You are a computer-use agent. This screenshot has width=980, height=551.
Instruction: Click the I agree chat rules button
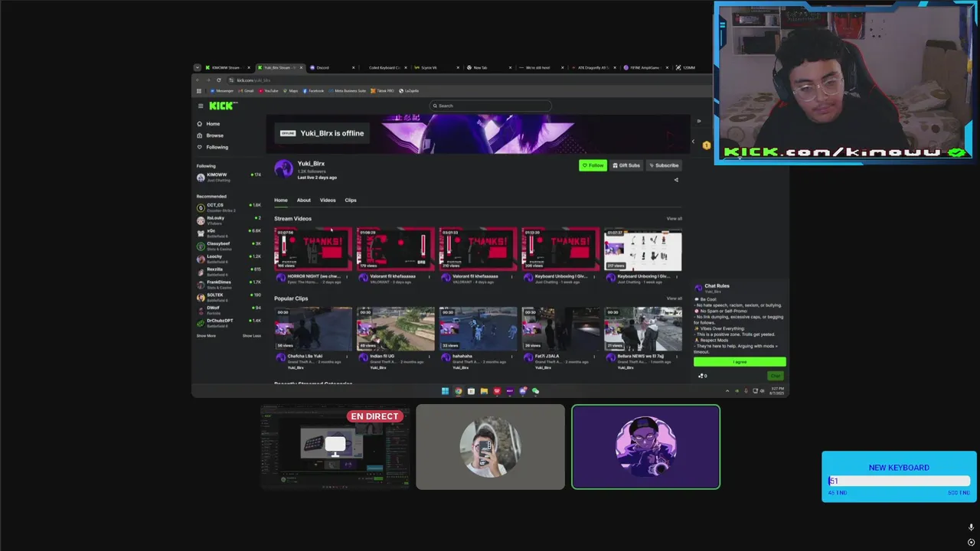(740, 362)
